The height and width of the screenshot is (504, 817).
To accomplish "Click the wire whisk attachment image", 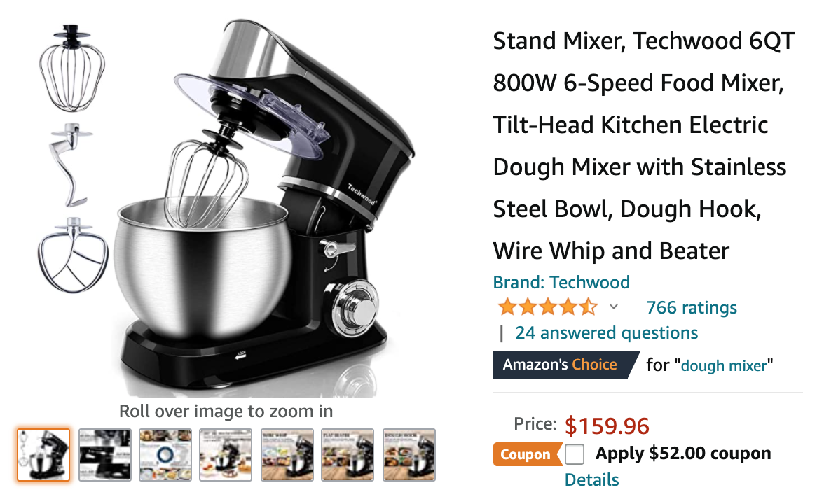I will (72, 68).
